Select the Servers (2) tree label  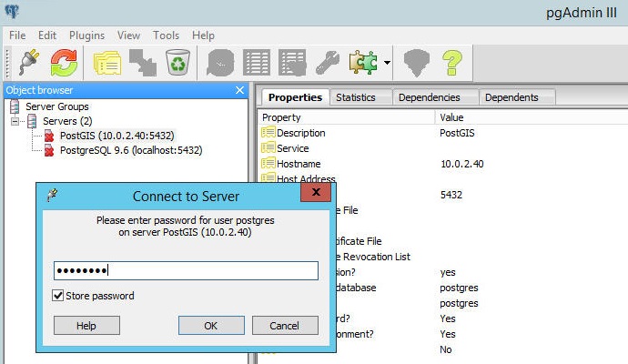click(x=67, y=121)
